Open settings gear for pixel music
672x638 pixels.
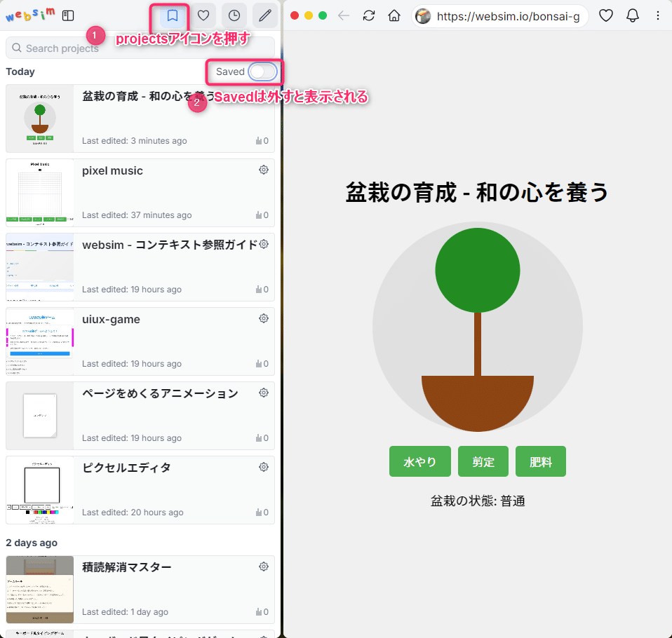[x=264, y=170]
